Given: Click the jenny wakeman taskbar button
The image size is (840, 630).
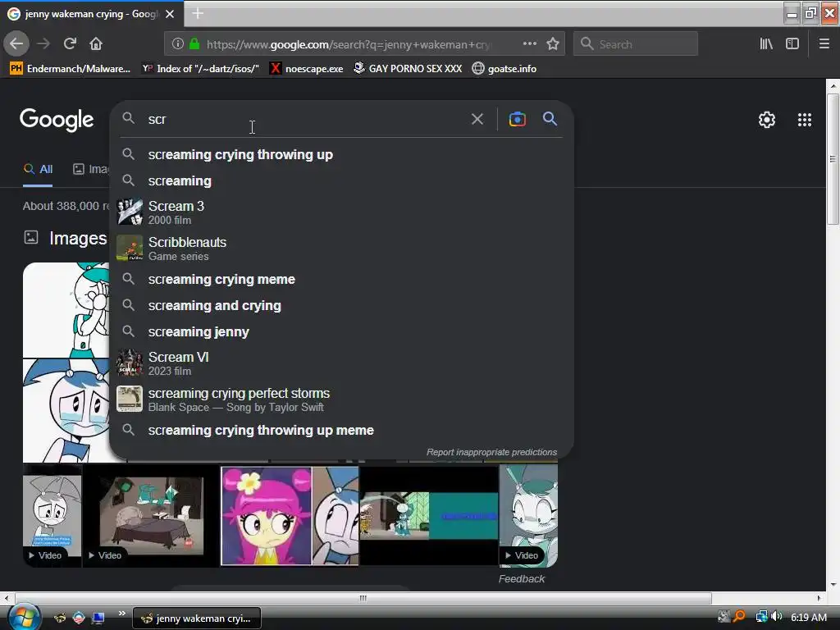Looking at the screenshot, I should (x=197, y=619).
